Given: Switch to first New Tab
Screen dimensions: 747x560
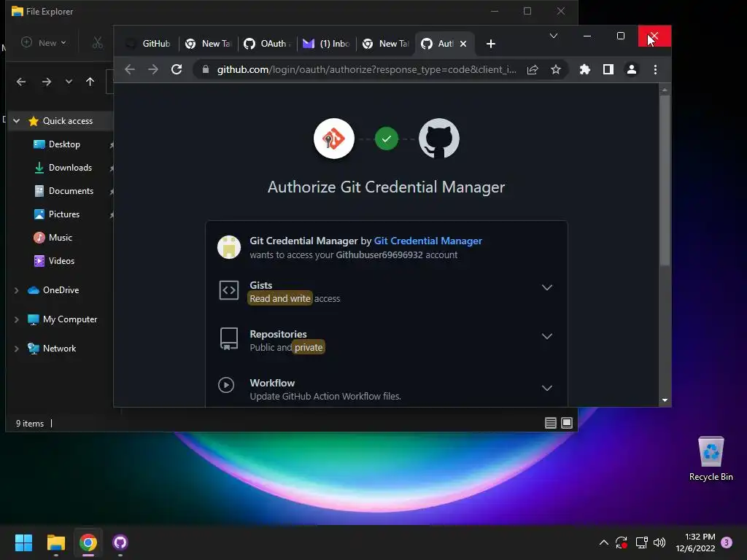Looking at the screenshot, I should (x=209, y=44).
